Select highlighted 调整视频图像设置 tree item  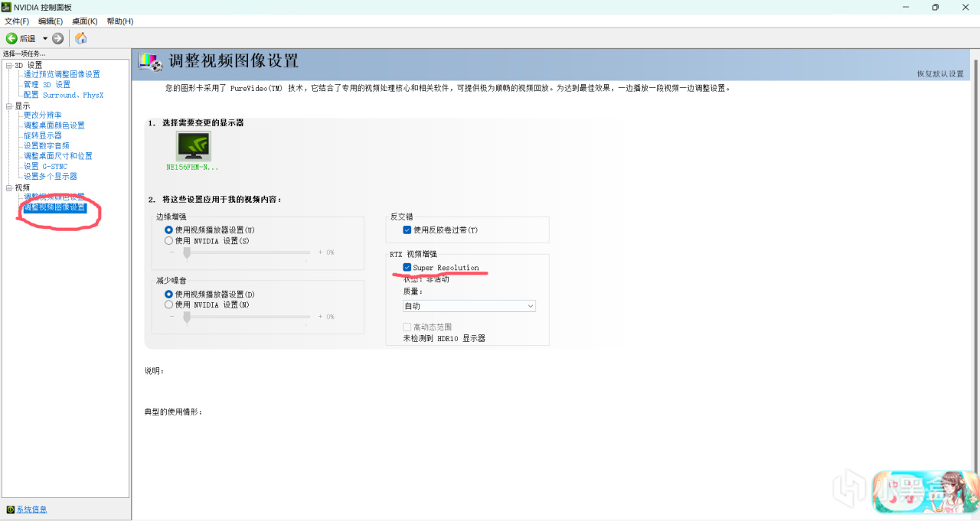click(x=54, y=207)
